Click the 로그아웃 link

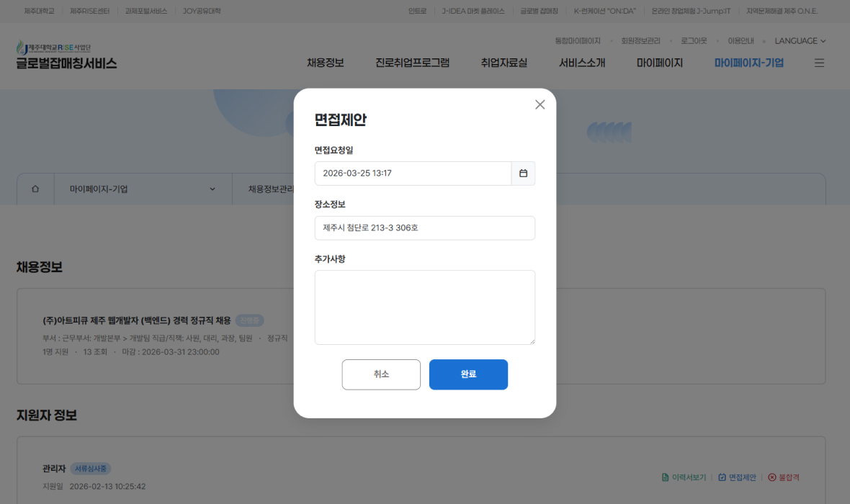692,41
